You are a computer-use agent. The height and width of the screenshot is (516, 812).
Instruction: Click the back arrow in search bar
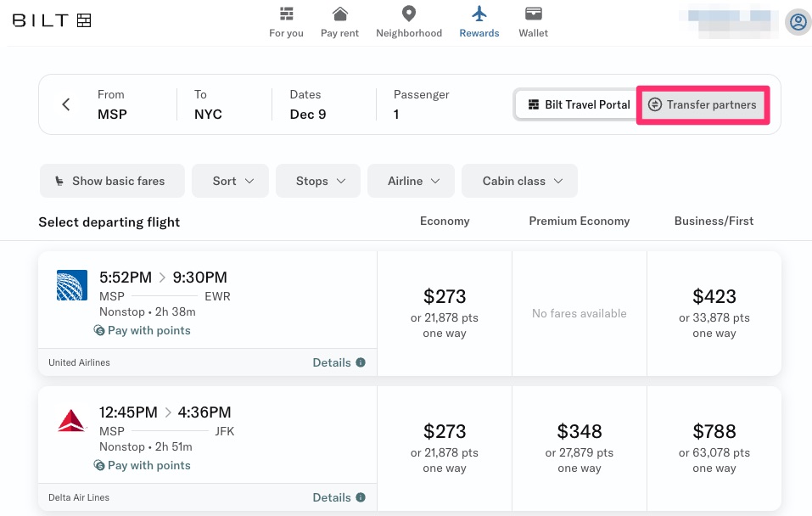66,104
